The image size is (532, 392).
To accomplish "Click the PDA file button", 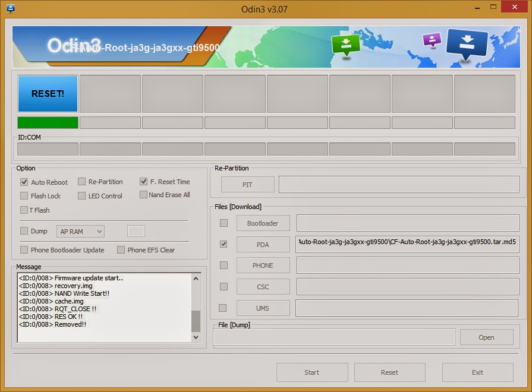I will coord(263,245).
